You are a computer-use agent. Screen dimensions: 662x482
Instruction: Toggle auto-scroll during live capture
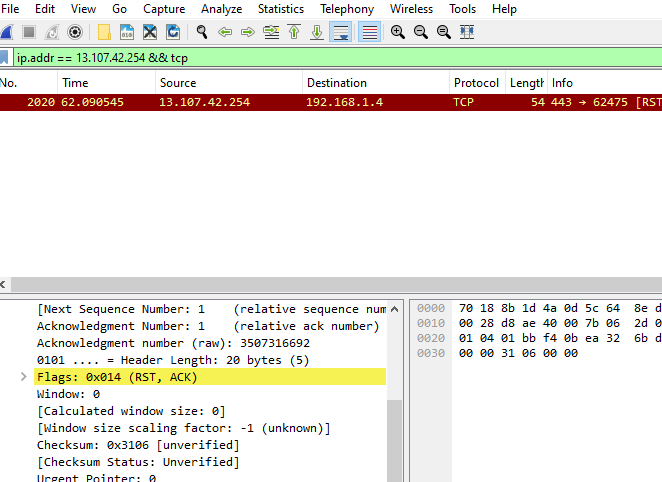(x=340, y=32)
